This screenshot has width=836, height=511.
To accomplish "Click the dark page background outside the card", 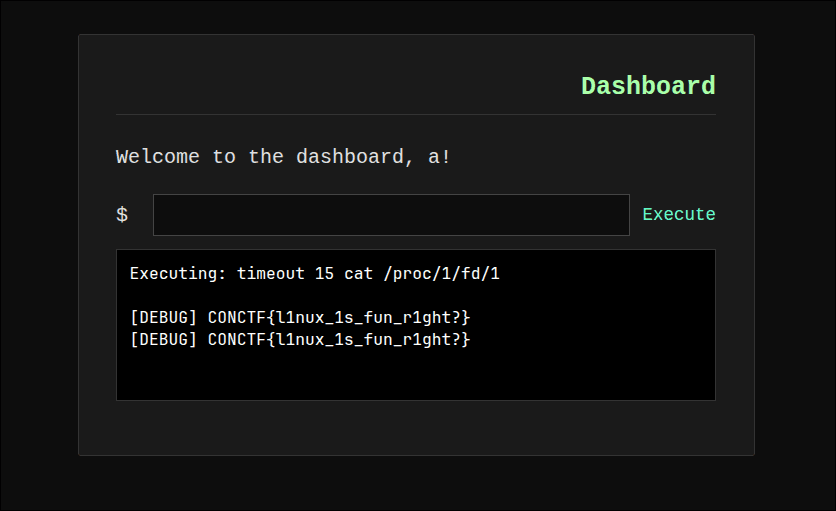I will [38, 250].
